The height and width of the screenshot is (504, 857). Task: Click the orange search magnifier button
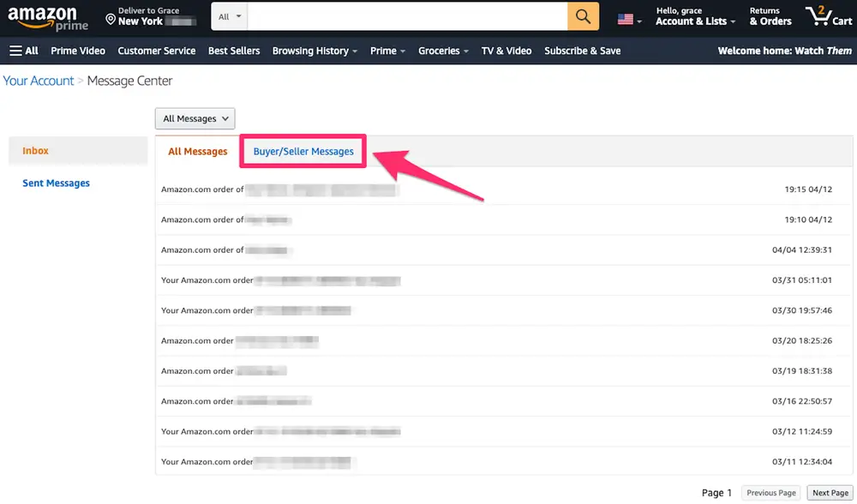point(583,16)
